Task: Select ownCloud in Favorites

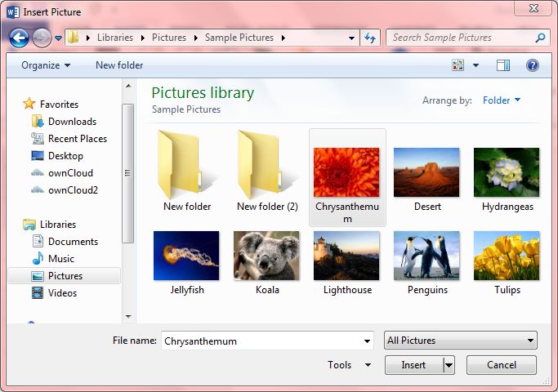Action: (x=70, y=173)
